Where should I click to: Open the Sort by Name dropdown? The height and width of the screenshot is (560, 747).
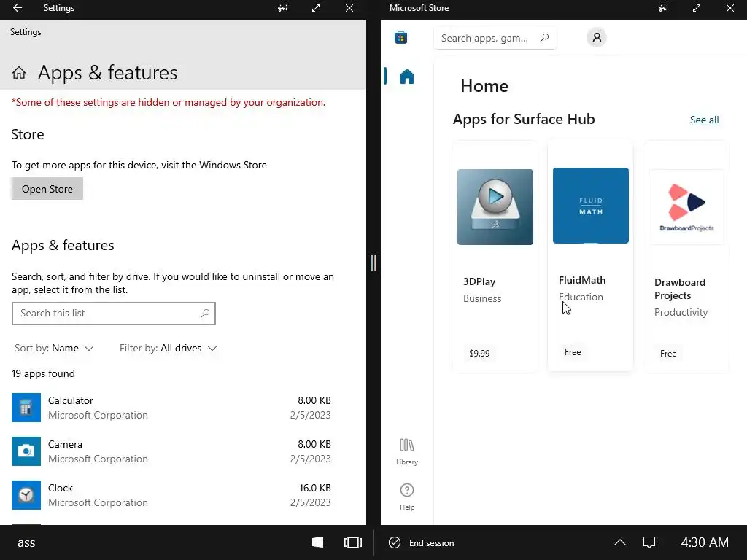click(x=54, y=348)
